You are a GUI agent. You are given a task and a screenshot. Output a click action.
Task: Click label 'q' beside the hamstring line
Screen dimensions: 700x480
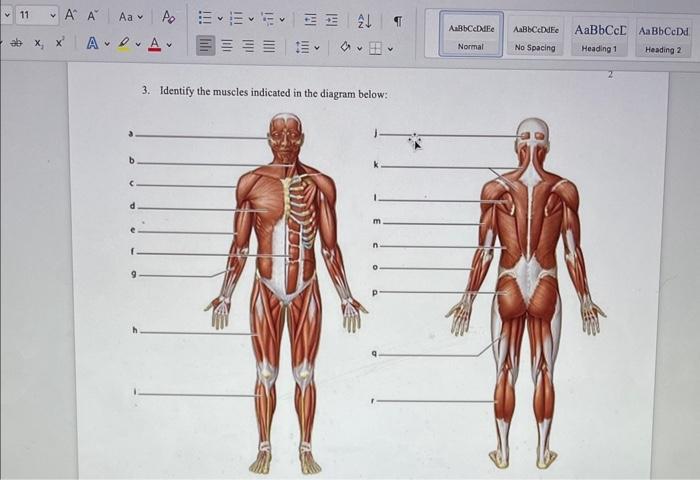pyautogui.click(x=375, y=354)
